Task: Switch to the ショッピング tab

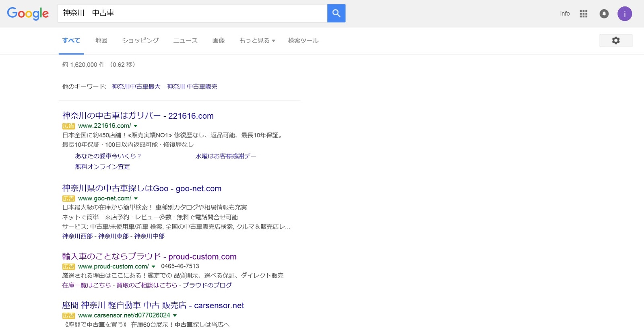Action: pos(140,40)
